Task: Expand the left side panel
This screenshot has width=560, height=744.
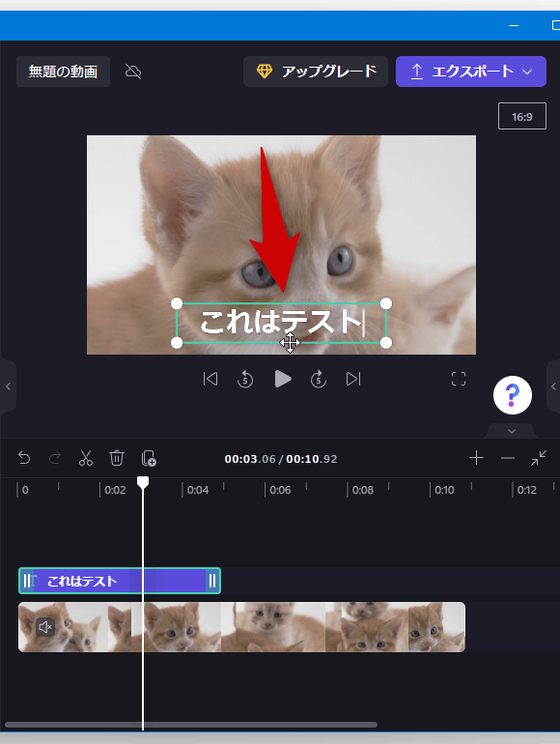Action: (x=8, y=386)
